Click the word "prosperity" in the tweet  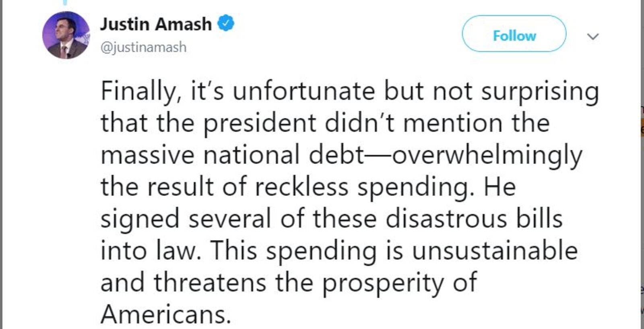[x=383, y=283]
